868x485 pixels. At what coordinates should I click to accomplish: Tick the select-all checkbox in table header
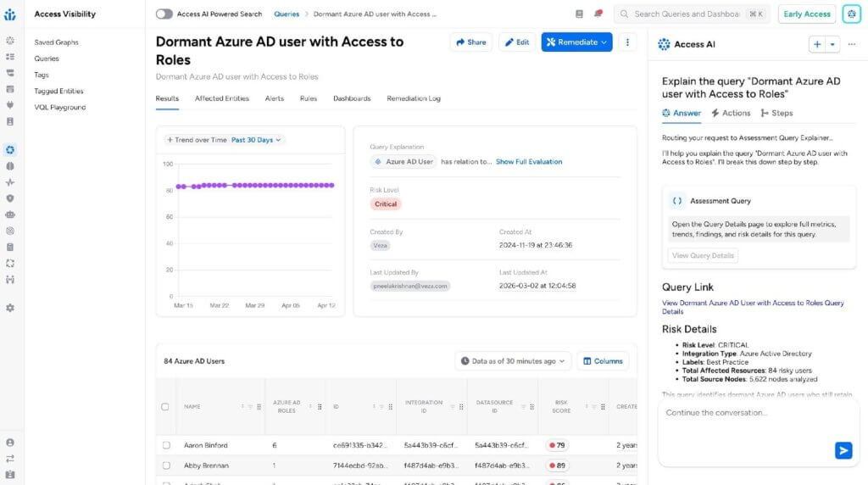pos(165,407)
